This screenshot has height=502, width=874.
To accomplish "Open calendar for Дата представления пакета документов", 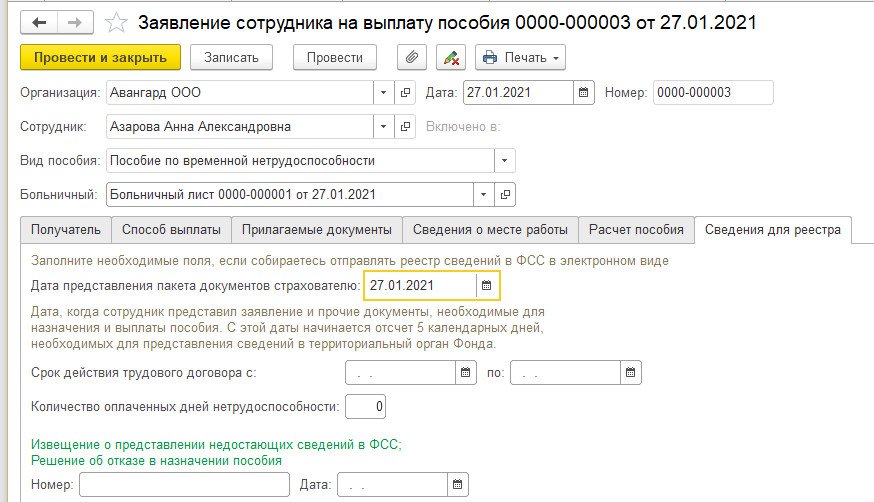I will coord(487,286).
